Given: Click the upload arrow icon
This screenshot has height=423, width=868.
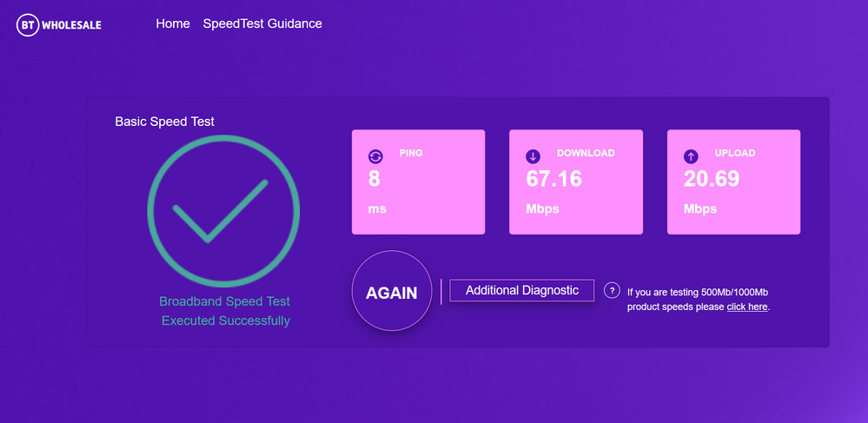Looking at the screenshot, I should click(x=691, y=156).
